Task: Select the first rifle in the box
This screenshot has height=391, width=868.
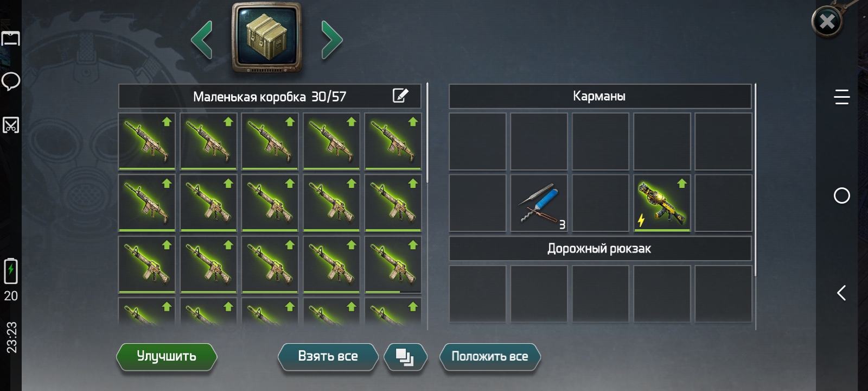Action: (x=147, y=141)
